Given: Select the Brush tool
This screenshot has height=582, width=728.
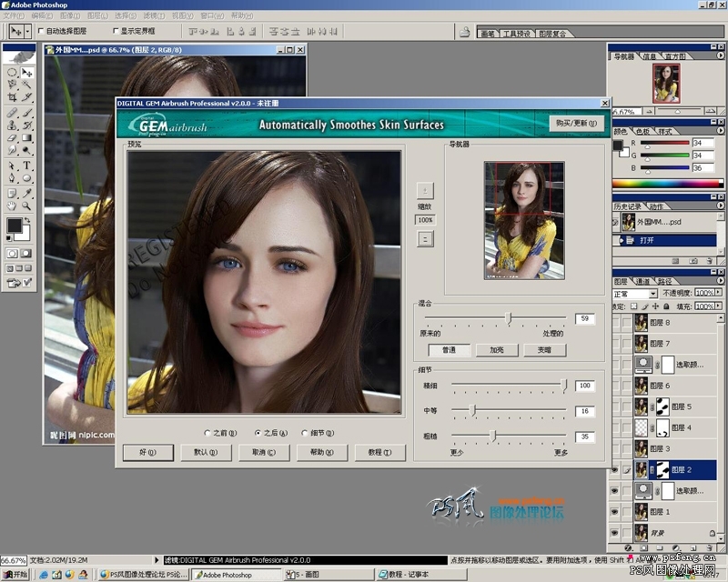Looking at the screenshot, I should pyautogui.click(x=27, y=113).
